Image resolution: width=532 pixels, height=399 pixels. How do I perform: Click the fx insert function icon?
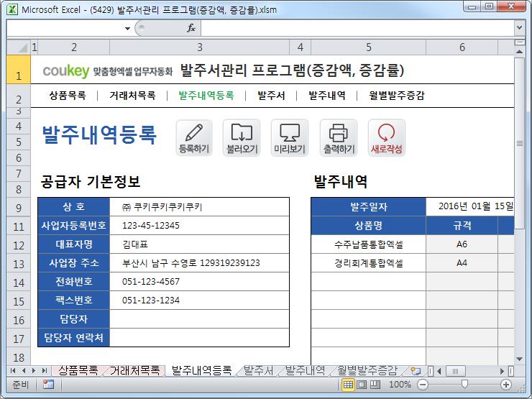click(x=191, y=28)
